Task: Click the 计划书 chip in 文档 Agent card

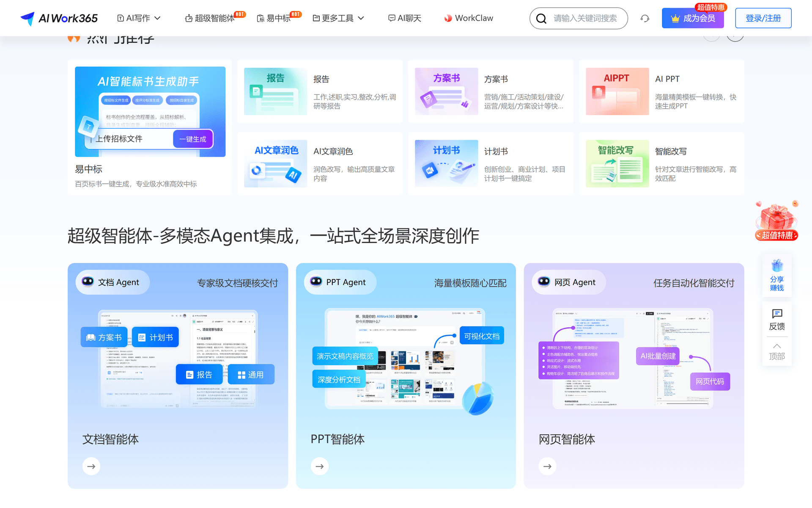Action: tap(155, 337)
